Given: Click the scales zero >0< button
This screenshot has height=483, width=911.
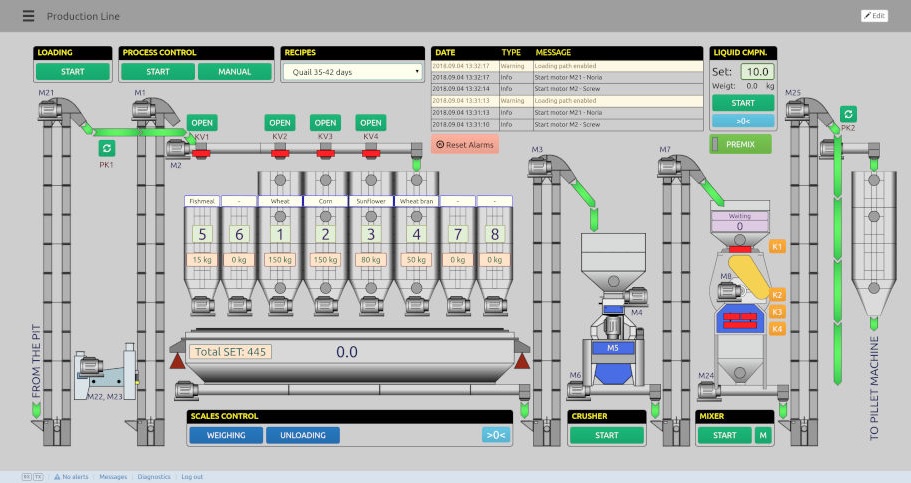Looking at the screenshot, I should pos(496,435).
